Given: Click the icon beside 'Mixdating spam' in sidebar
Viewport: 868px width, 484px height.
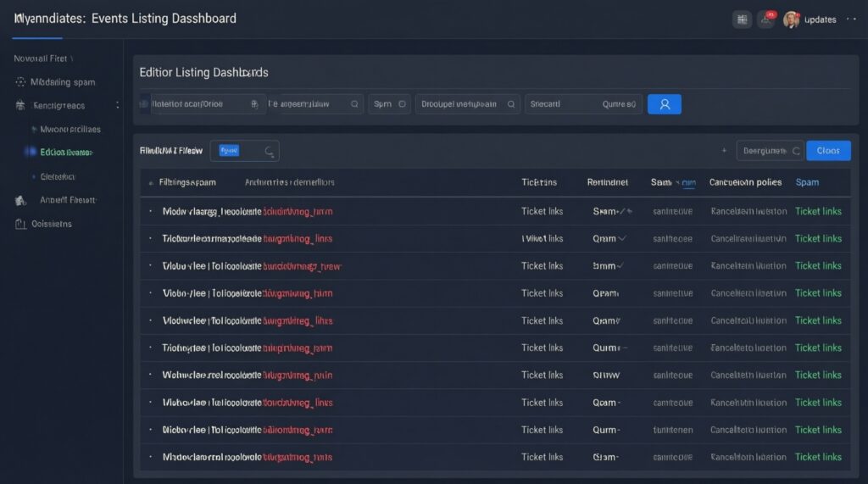Looking at the screenshot, I should tap(20, 82).
